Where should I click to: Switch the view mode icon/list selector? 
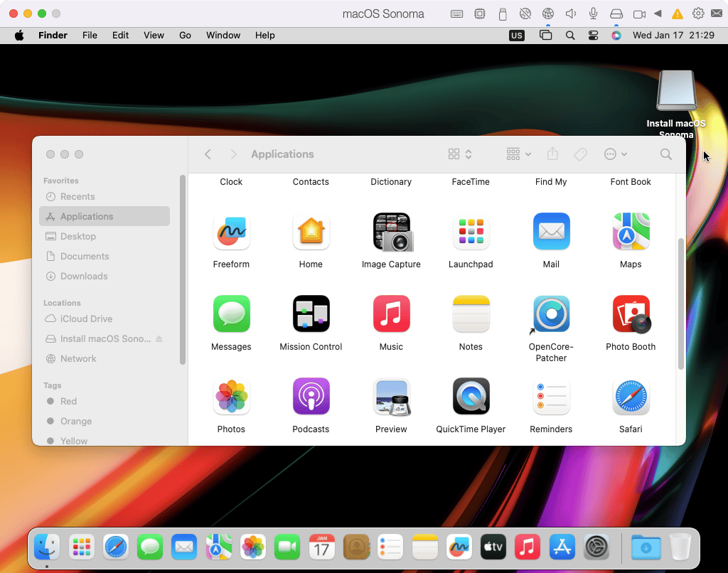[460, 154]
